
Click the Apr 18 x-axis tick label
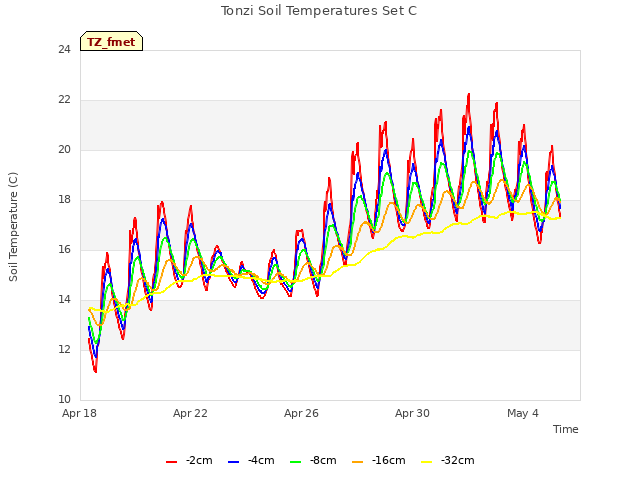pyautogui.click(x=79, y=413)
